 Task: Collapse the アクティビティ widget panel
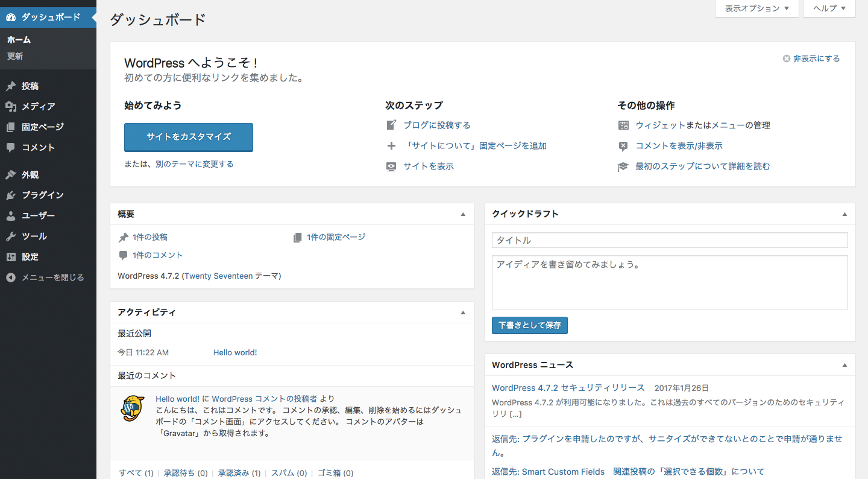[463, 312]
